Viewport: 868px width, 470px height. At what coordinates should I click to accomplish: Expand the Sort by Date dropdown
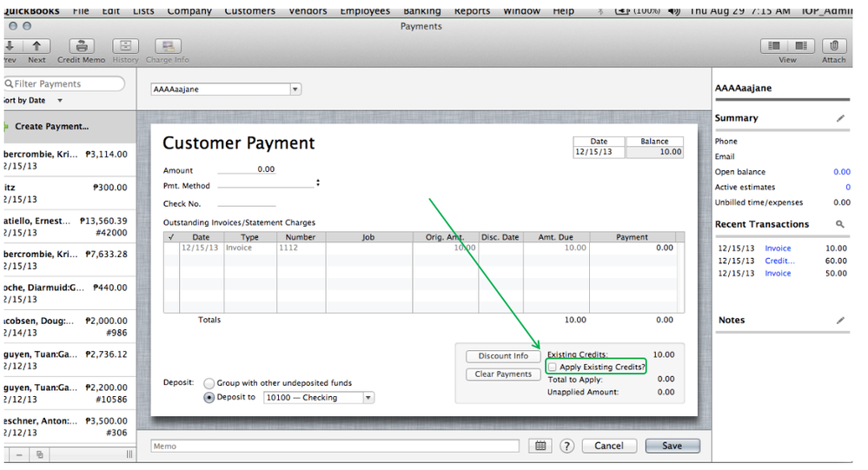[60, 100]
